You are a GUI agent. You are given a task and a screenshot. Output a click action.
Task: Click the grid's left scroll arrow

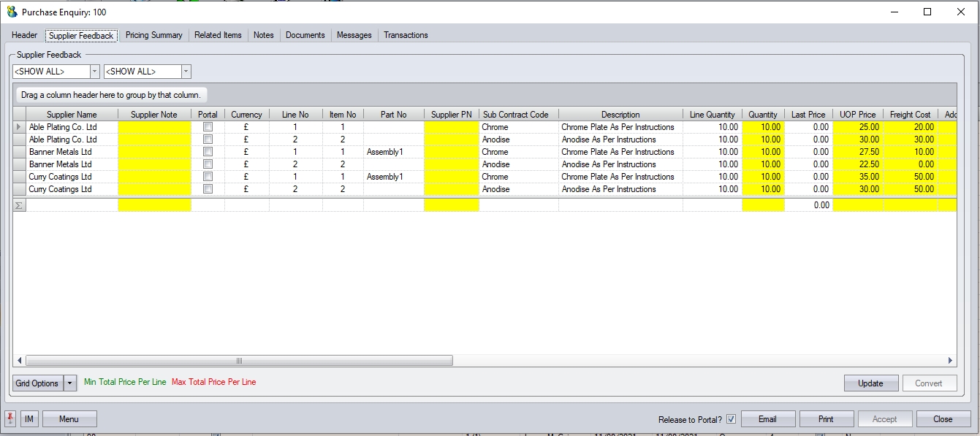(20, 361)
